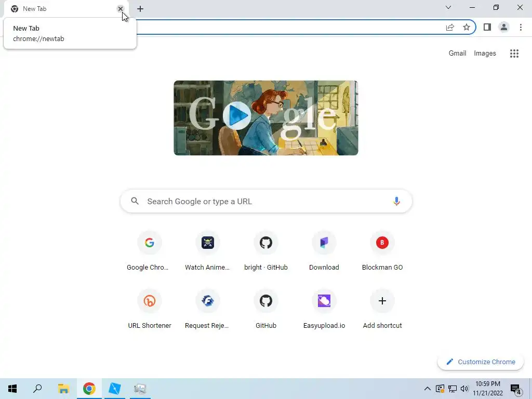The image size is (532, 399).
Task: Open the blue app icon in taskbar
Action: (x=115, y=389)
